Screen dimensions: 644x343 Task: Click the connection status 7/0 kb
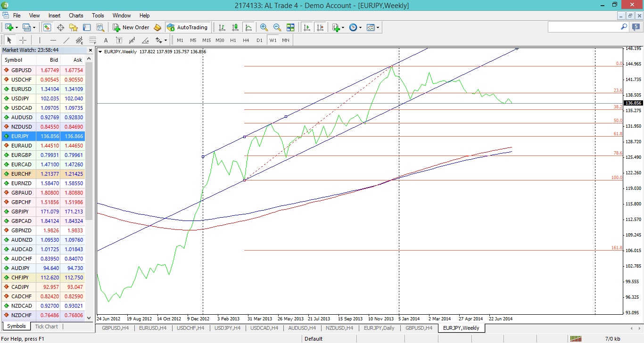[612, 339]
